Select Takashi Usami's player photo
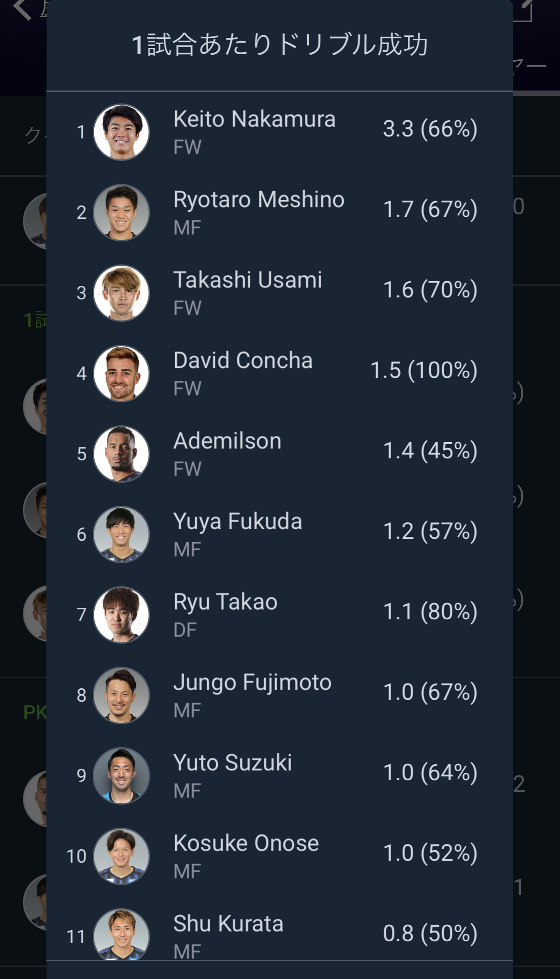The image size is (560, 979). 121,293
